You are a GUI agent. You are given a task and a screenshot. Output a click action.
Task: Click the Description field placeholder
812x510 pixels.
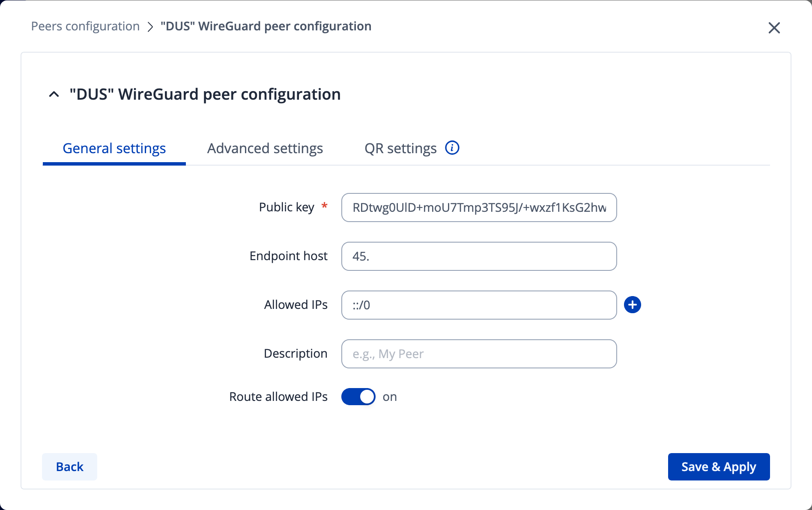pos(479,354)
